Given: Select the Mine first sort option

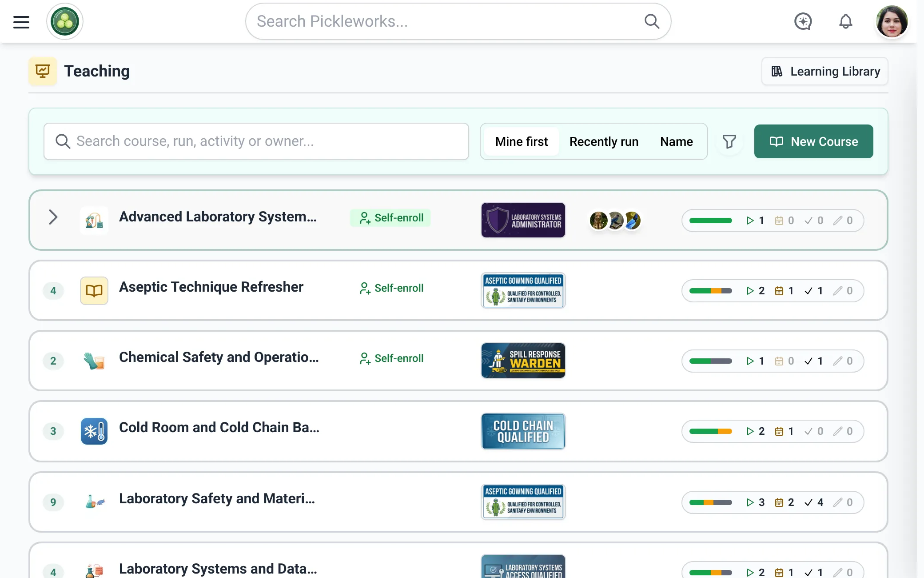Looking at the screenshot, I should 522,141.
